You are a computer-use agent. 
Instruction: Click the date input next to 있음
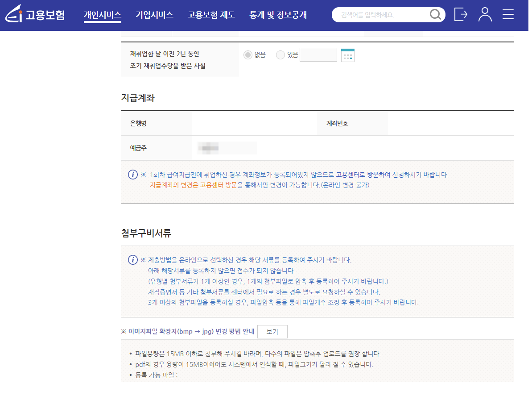click(x=318, y=54)
